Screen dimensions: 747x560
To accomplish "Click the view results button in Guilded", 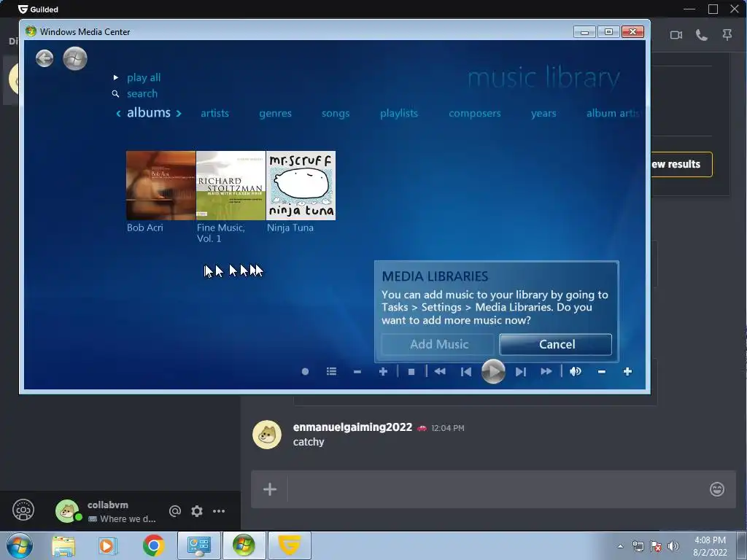I will click(x=681, y=164).
